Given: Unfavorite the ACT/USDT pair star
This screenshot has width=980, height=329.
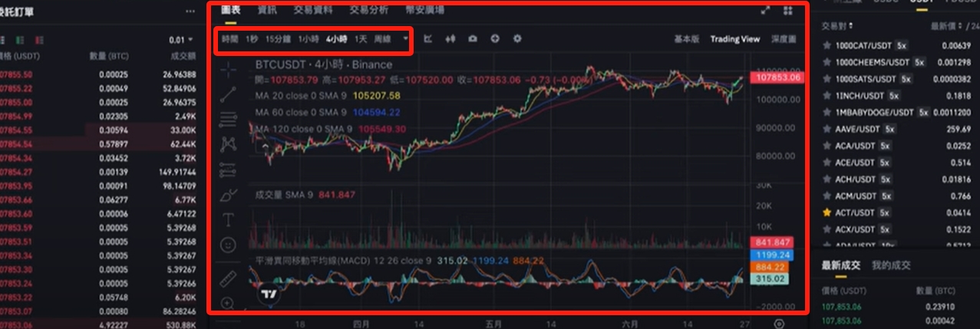Looking at the screenshot, I should (827, 212).
